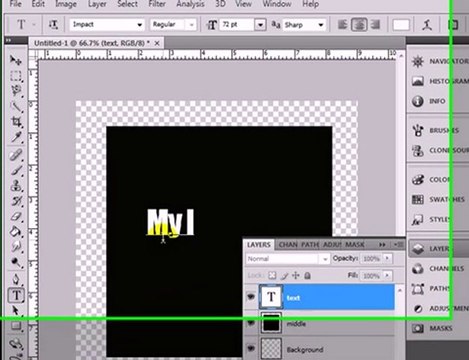
Task: Open the 72 pt font size dropdown
Action: coord(260,25)
